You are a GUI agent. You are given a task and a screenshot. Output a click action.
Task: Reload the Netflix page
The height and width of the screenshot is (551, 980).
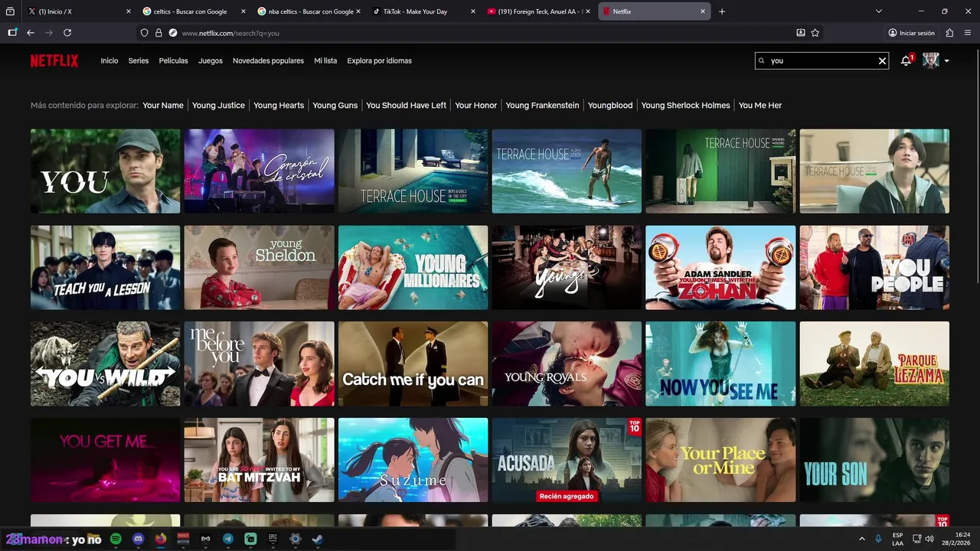(x=67, y=33)
